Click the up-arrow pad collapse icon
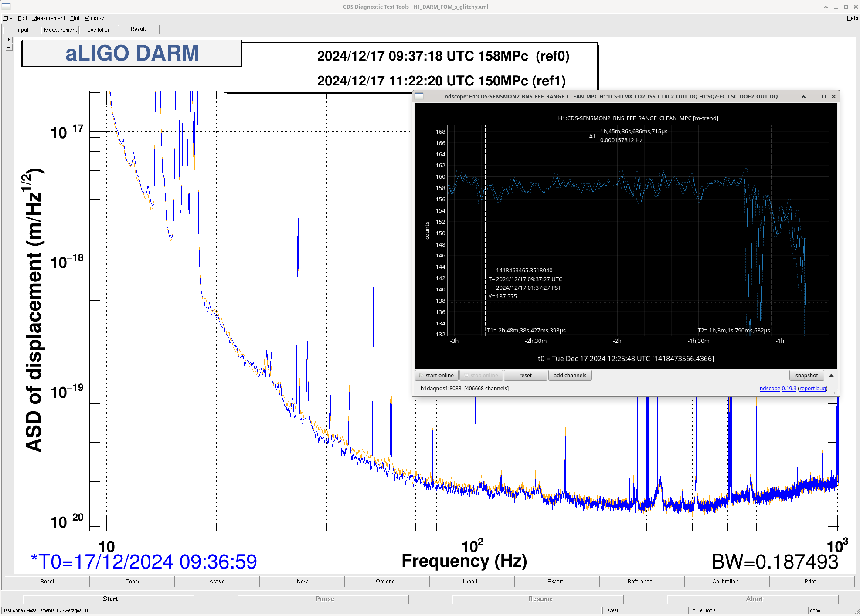 (x=9, y=47)
